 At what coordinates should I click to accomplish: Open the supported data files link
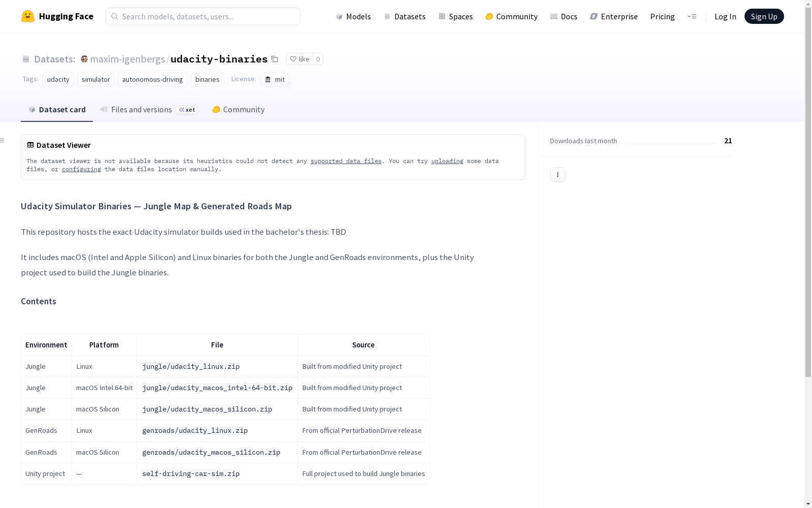pyautogui.click(x=346, y=161)
